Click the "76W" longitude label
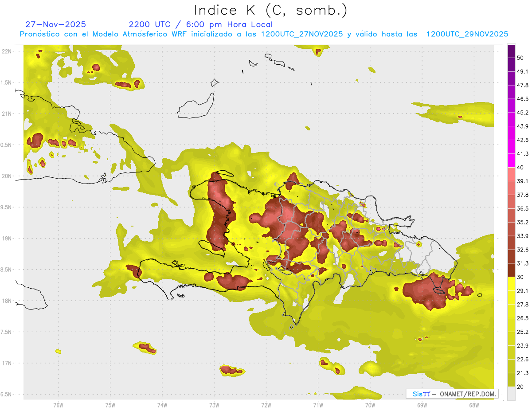Image resolution: width=532 pixels, height=411 pixels. [x=58, y=405]
